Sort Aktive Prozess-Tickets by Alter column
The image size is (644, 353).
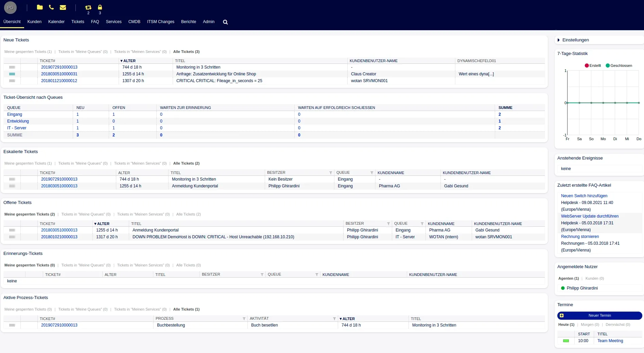coord(347,319)
